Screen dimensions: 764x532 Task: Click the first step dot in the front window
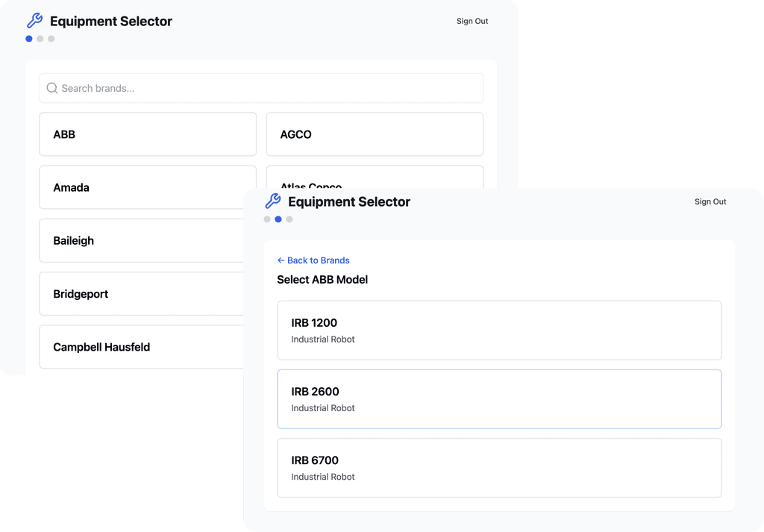(267, 219)
